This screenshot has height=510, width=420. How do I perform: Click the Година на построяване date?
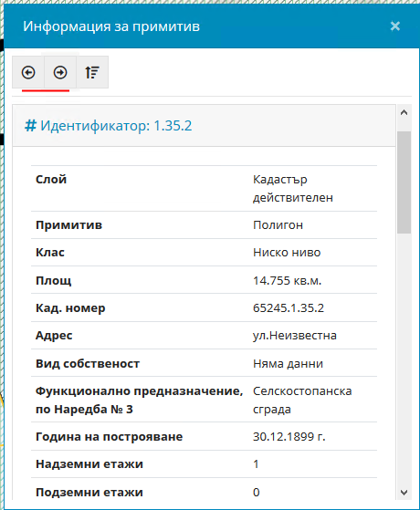tap(289, 436)
